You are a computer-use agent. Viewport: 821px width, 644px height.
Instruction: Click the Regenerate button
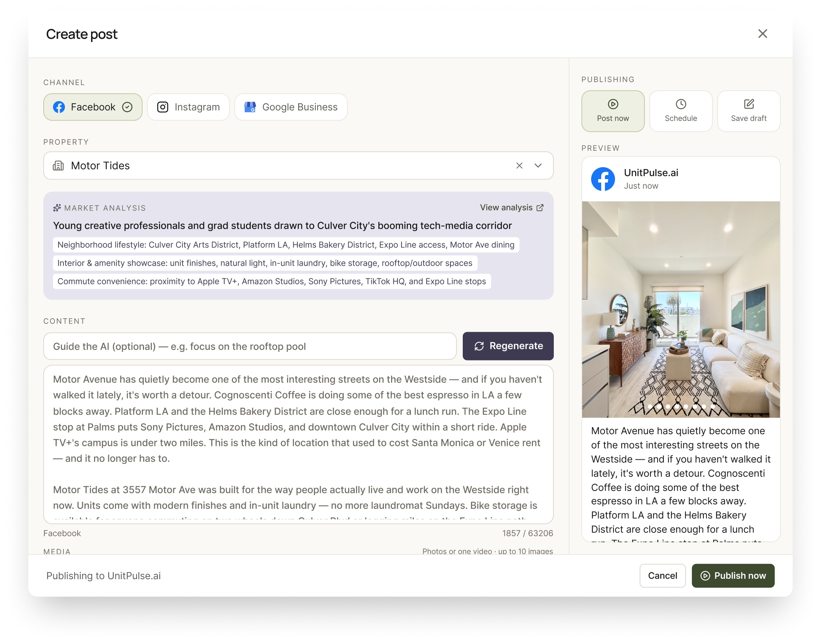point(508,346)
